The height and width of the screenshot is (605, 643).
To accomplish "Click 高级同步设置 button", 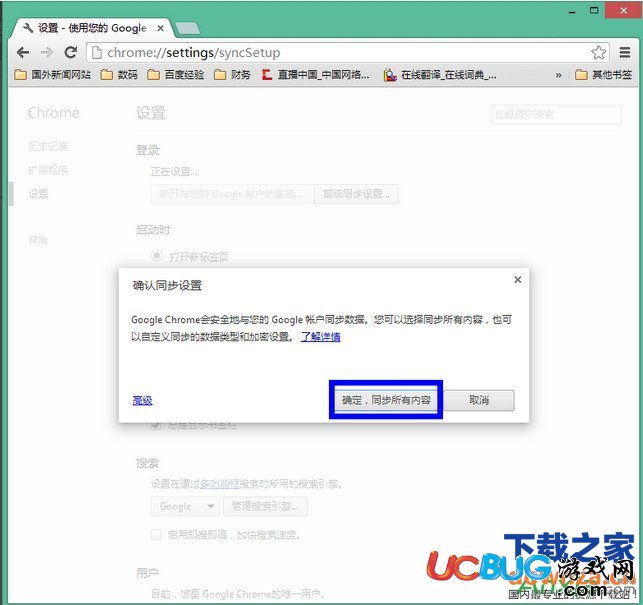I will click(356, 194).
